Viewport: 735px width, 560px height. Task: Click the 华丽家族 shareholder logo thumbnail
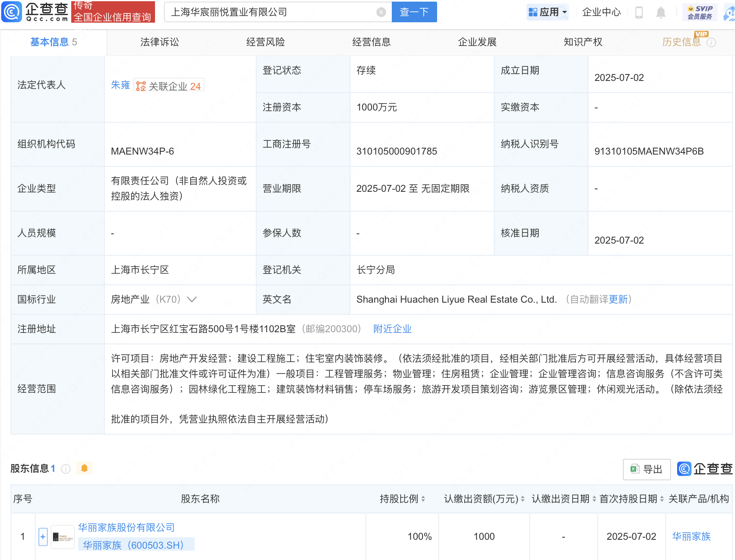(x=63, y=537)
